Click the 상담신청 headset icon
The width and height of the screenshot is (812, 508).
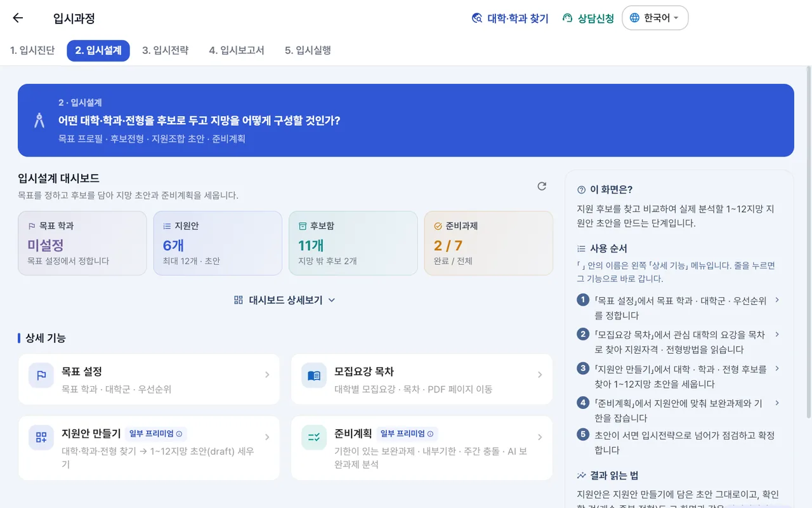(568, 18)
